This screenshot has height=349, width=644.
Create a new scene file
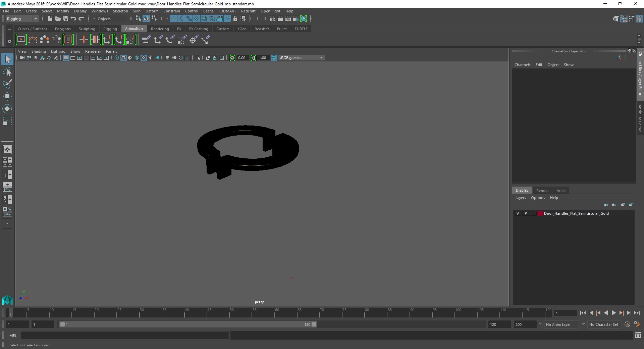coord(50,19)
